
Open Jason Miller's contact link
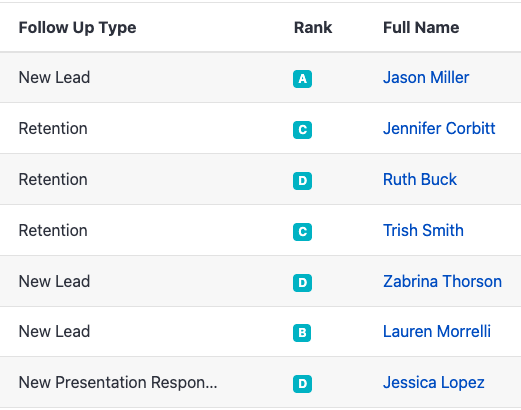click(x=426, y=78)
